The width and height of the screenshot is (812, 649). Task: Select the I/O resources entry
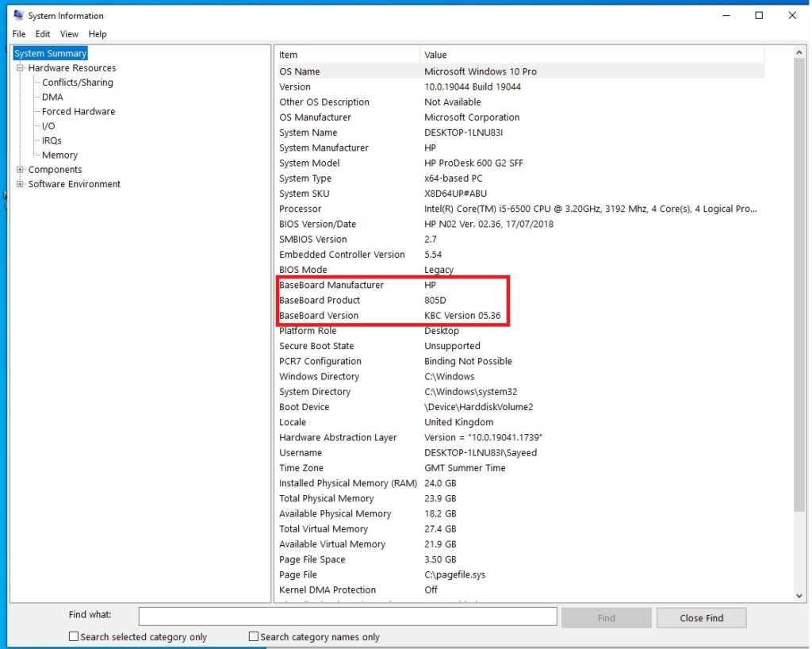point(48,125)
